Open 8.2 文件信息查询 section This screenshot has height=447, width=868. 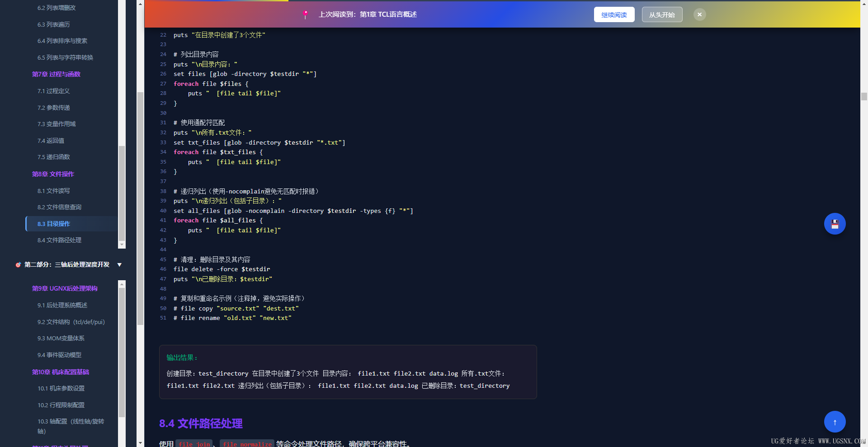(59, 207)
